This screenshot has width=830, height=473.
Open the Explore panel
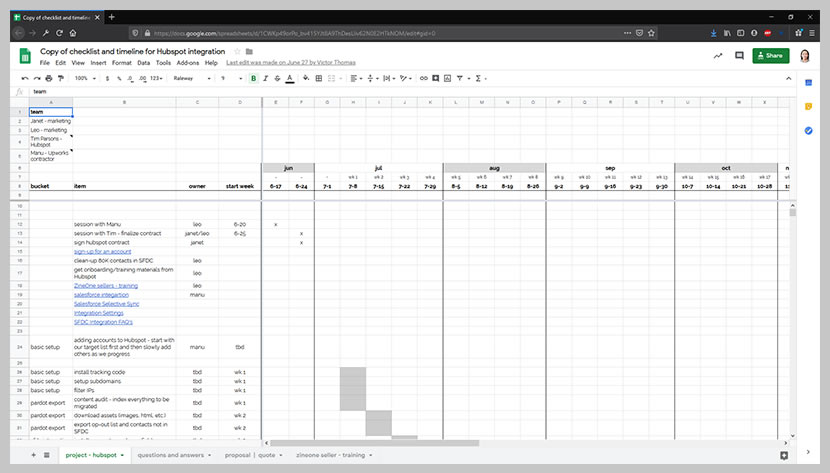(x=784, y=455)
